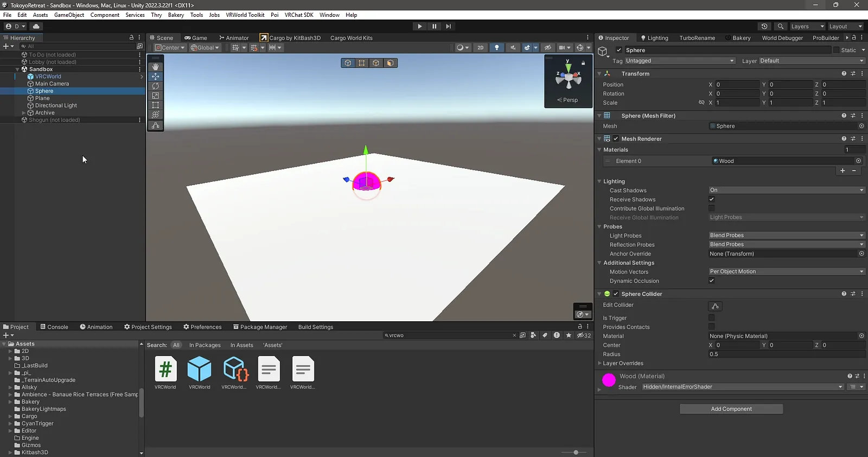Click the Edit Collider icon button

(x=715, y=306)
